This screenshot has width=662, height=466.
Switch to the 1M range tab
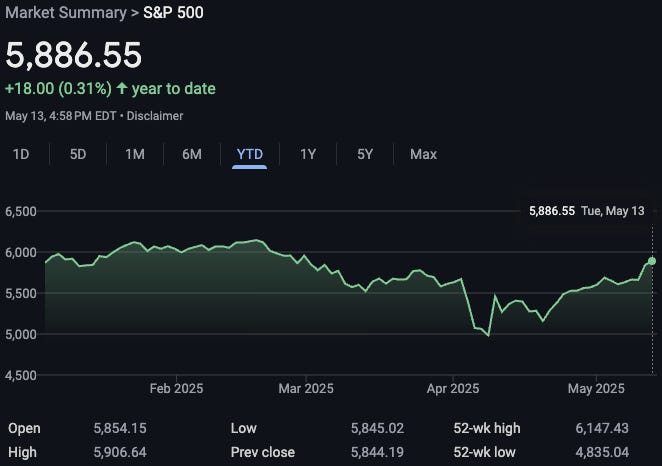pos(135,154)
